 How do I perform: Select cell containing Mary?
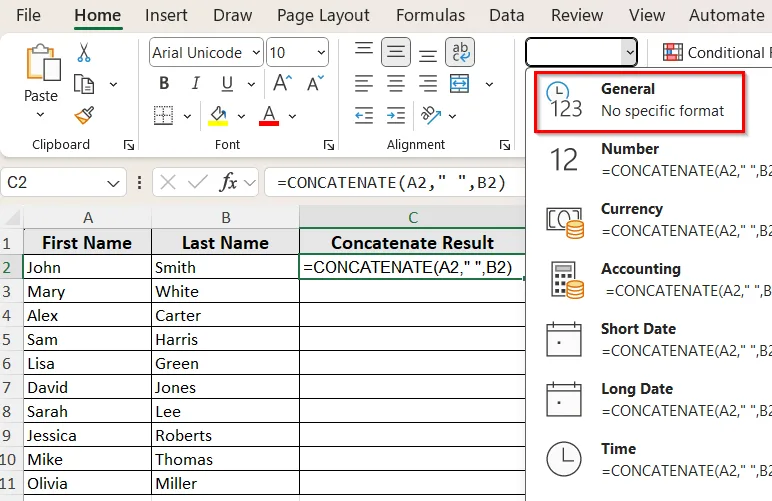pyautogui.click(x=87, y=291)
